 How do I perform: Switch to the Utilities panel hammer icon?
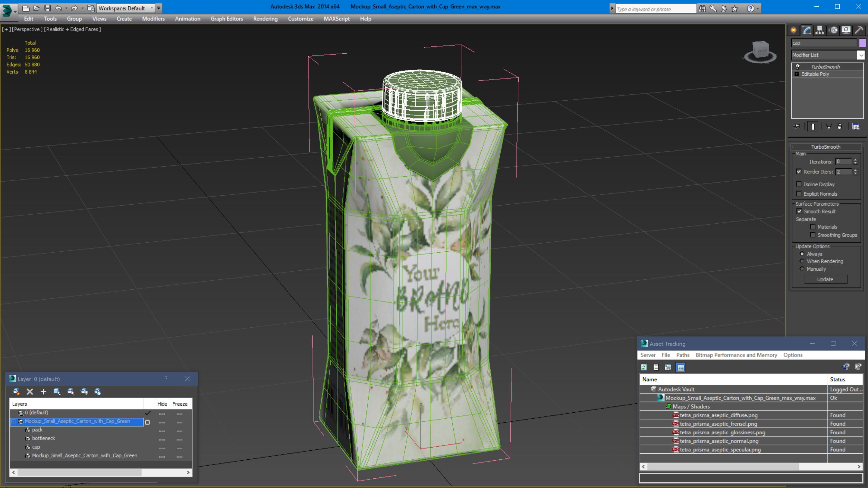pos(859,30)
